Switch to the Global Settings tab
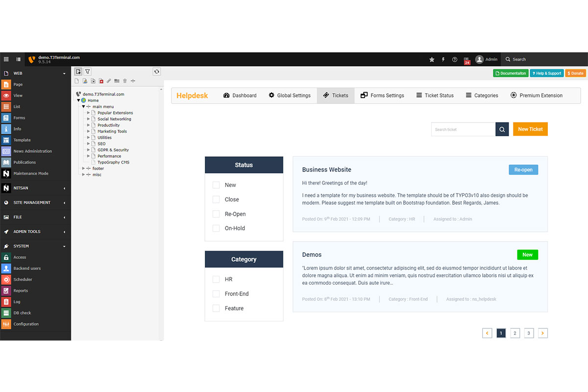The width and height of the screenshot is (588, 392). (x=290, y=96)
